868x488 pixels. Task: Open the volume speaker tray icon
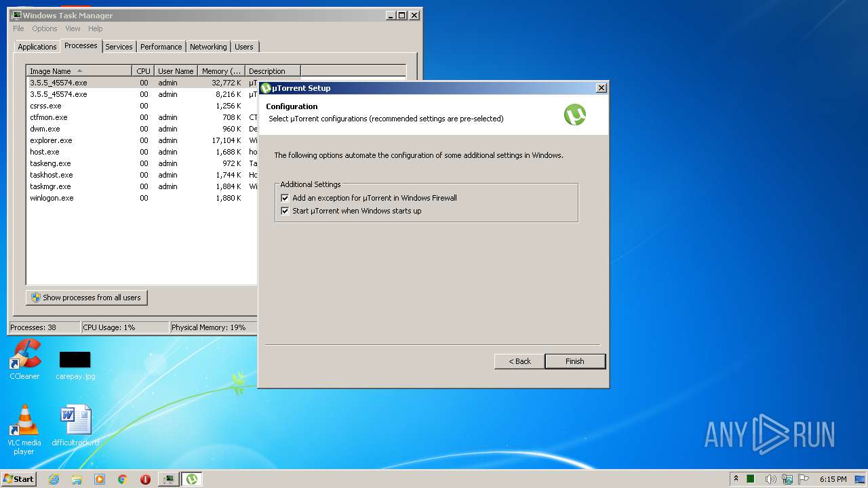(x=770, y=479)
